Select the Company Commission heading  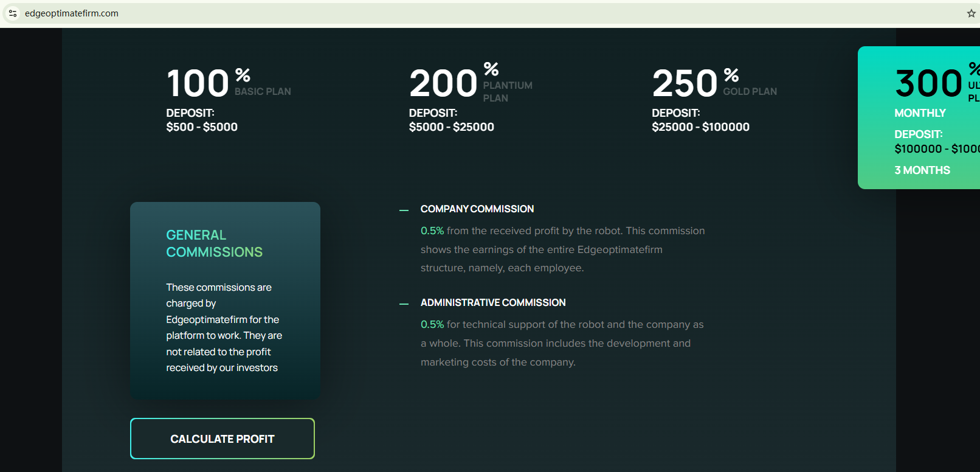pos(477,209)
